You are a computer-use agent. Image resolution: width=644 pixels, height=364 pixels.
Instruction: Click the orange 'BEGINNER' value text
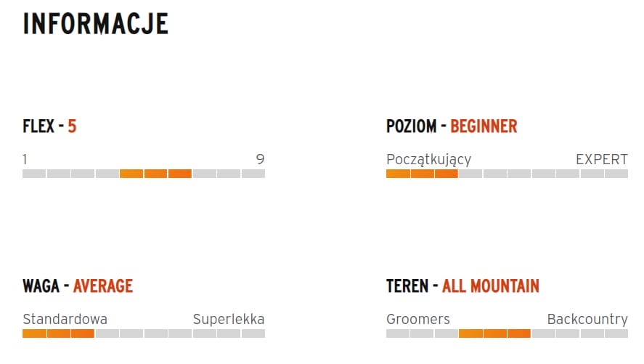(484, 126)
